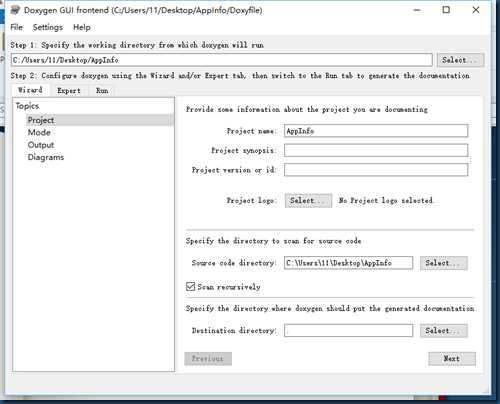The image size is (500, 404).
Task: Close the Doxygen GUI frontend window
Action: pyautogui.click(x=476, y=10)
